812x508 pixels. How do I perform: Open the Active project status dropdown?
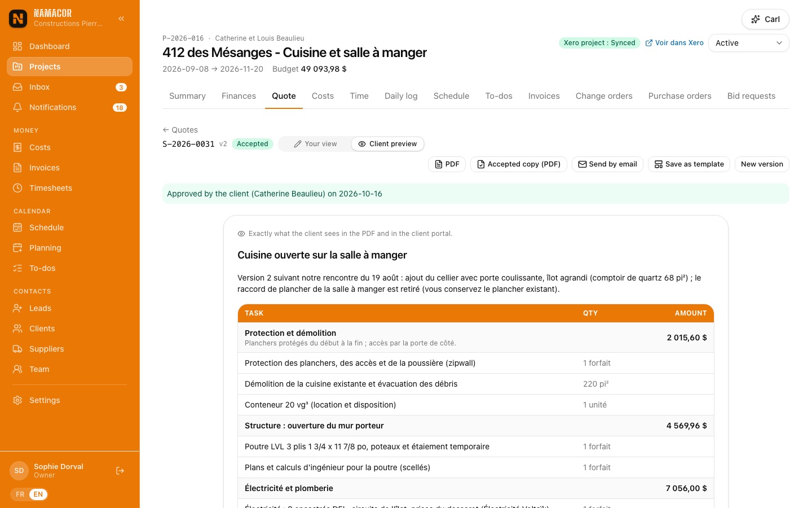748,43
